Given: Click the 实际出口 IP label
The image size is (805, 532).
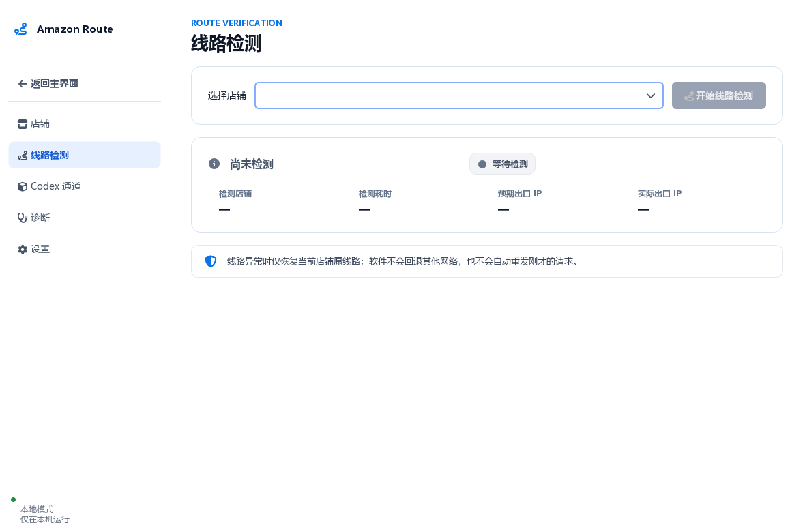Looking at the screenshot, I should point(660,194).
